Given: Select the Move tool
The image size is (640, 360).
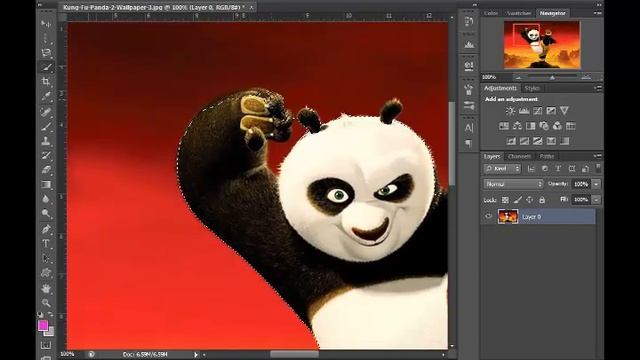Looking at the screenshot, I should click(x=46, y=24).
